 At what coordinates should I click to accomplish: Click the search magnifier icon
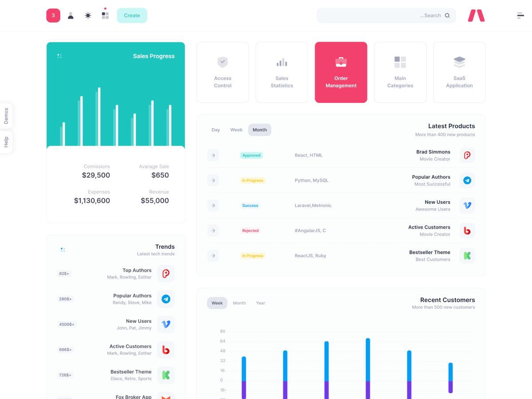coord(447,16)
